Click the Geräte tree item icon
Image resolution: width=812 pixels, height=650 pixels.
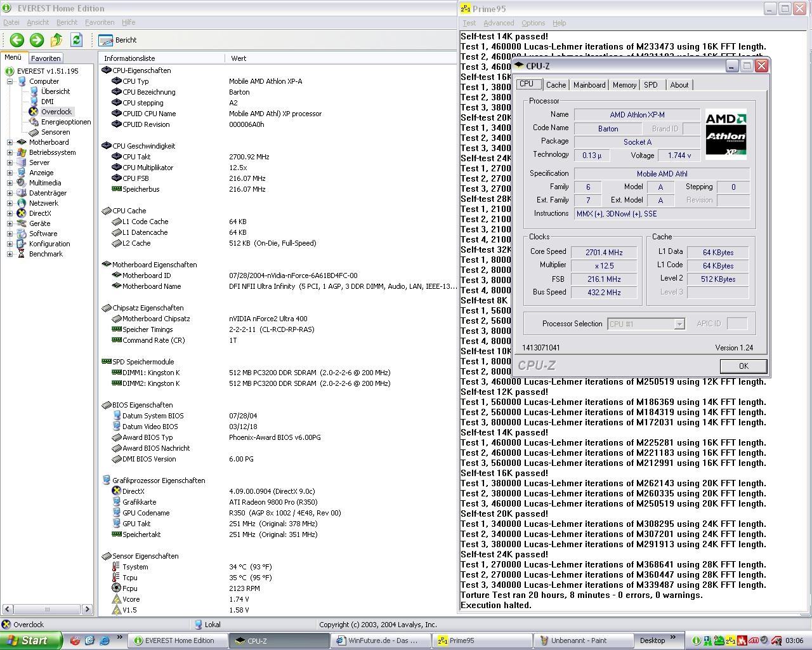tap(22, 223)
